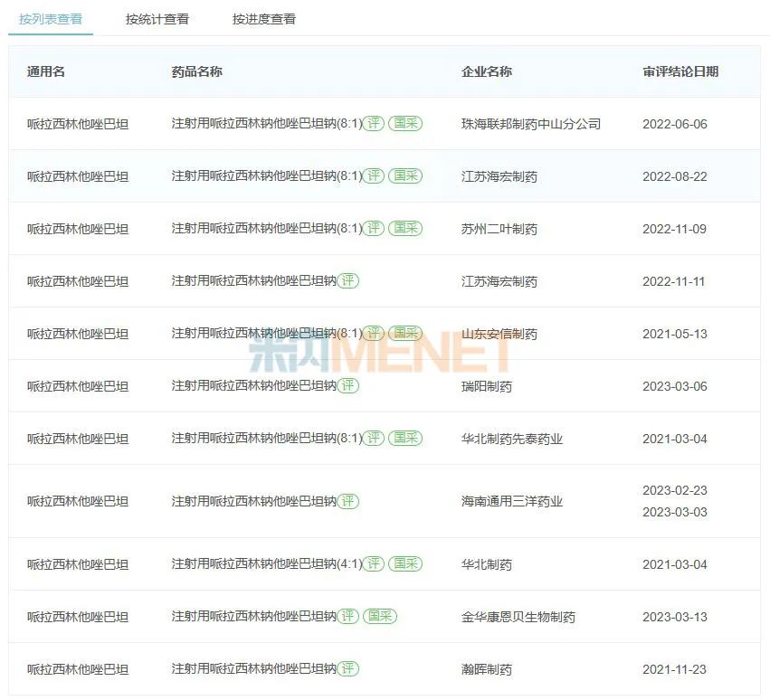This screenshot has height=700, width=770.
Task: Click 哌拉西林他唑巴坦 in 珠海联邦制药中山分公司 row
Action: [78, 124]
